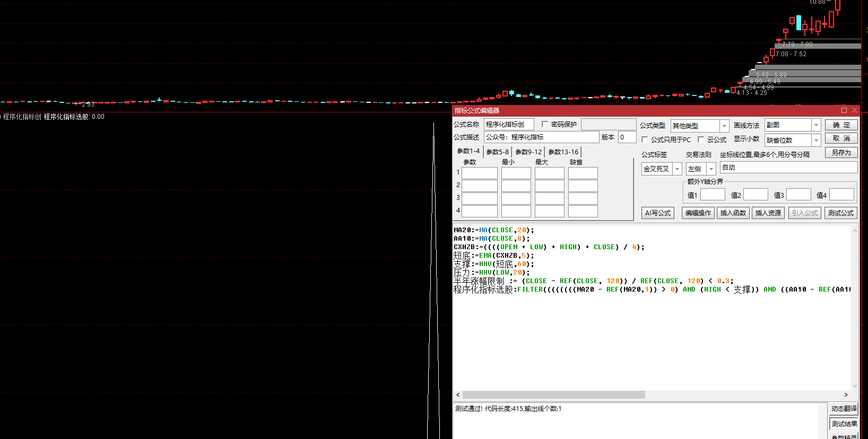Click the 插入函数 button
The image size is (868, 439).
pos(733,213)
